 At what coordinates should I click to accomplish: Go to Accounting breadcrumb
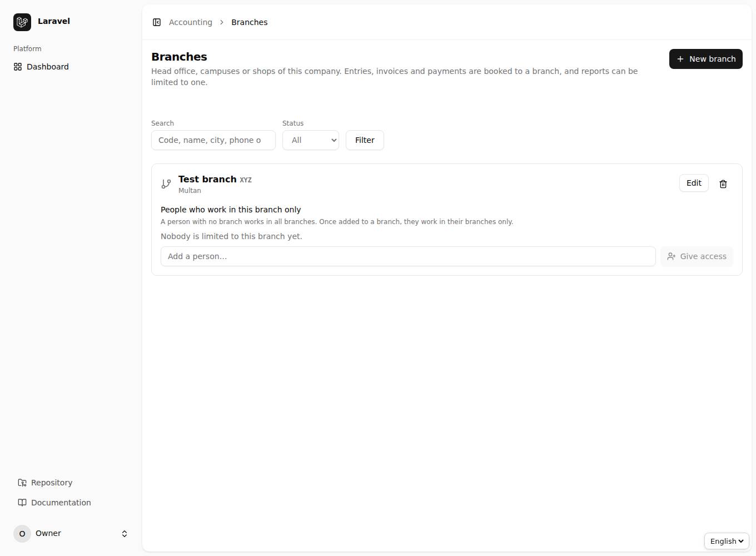(x=191, y=22)
